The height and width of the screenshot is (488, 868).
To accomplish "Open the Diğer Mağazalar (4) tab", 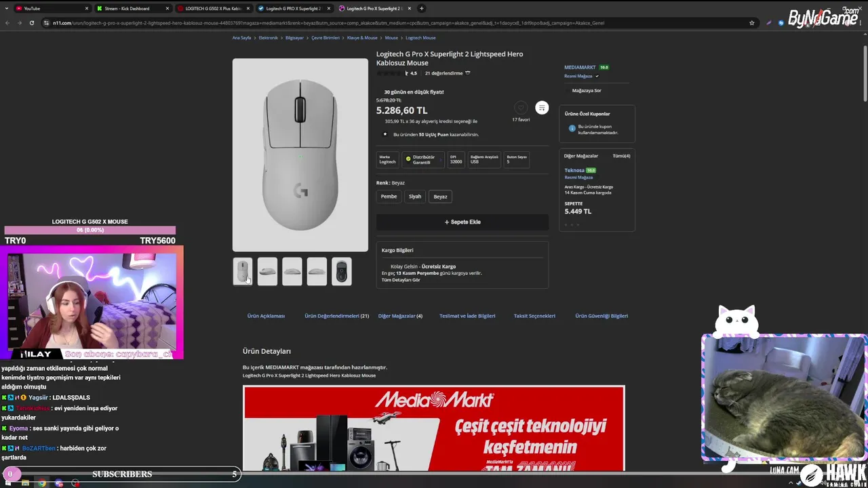I will click(x=400, y=316).
